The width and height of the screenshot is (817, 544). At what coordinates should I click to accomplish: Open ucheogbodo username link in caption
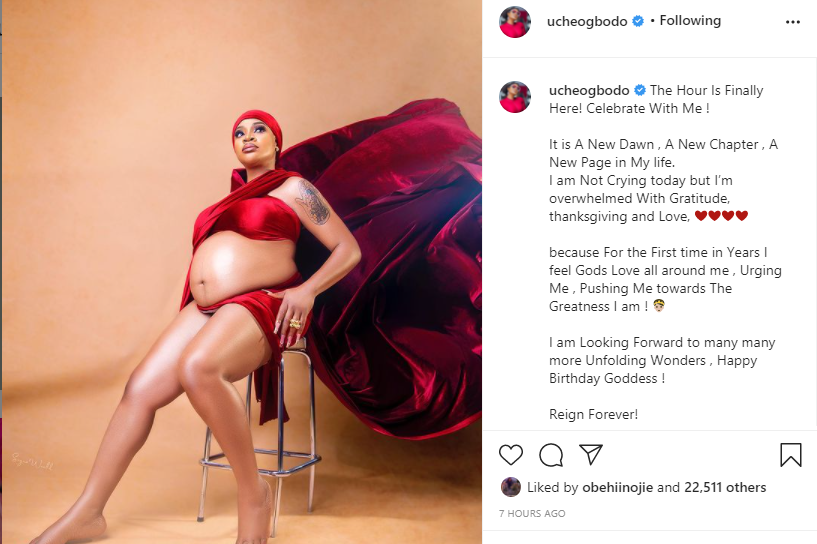(x=589, y=91)
